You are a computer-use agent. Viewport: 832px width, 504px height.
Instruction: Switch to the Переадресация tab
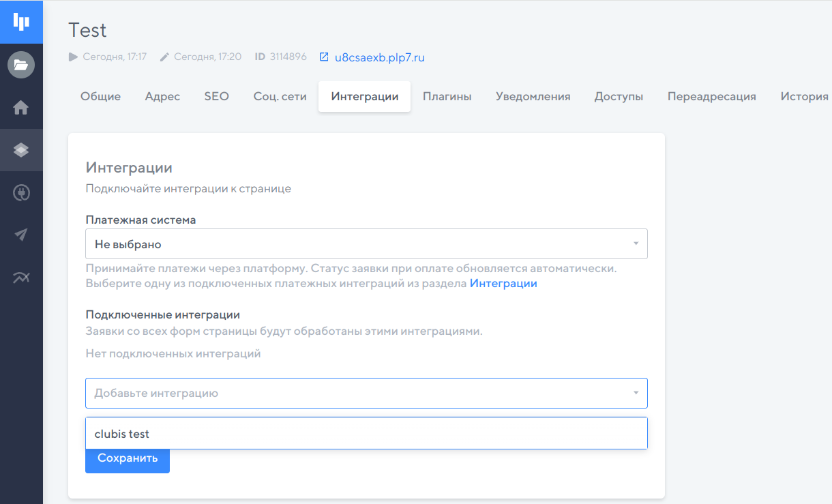pyautogui.click(x=711, y=96)
